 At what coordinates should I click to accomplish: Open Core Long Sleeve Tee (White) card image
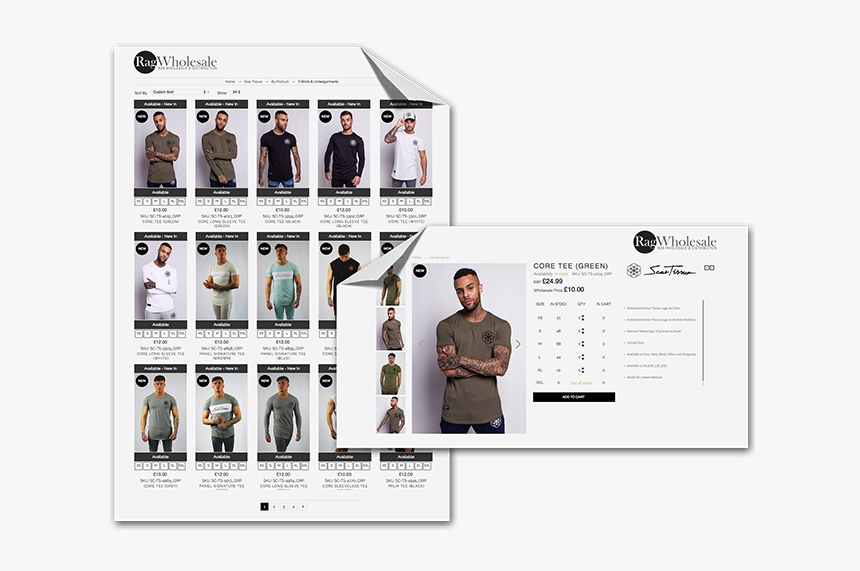click(160, 281)
